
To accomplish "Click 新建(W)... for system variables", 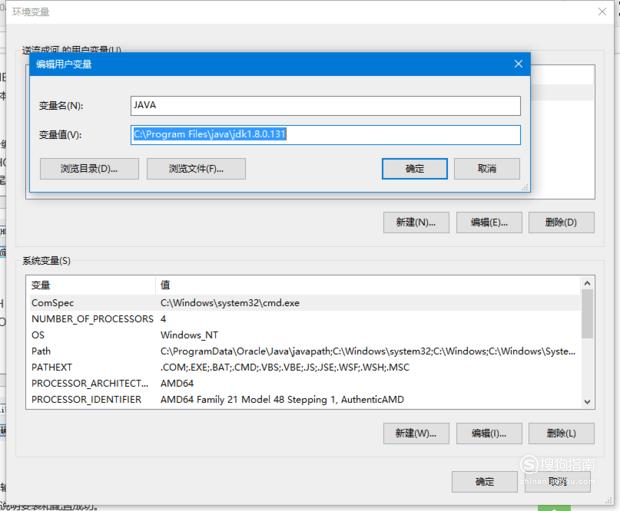I will coord(416,433).
